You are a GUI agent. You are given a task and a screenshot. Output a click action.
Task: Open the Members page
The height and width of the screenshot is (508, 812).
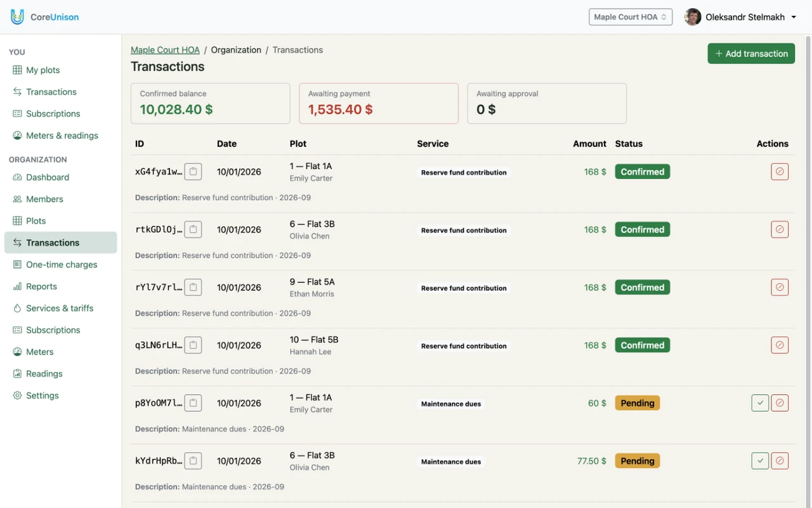click(x=60, y=199)
